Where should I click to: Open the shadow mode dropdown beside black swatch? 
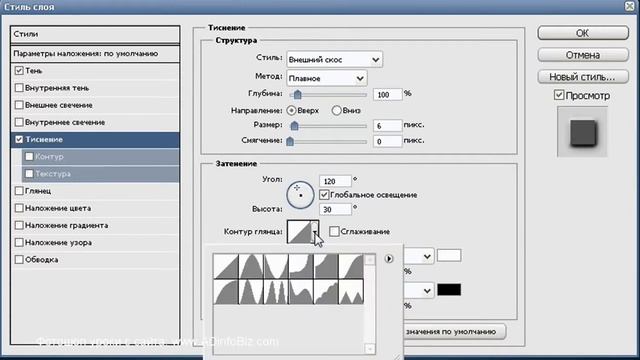point(427,291)
